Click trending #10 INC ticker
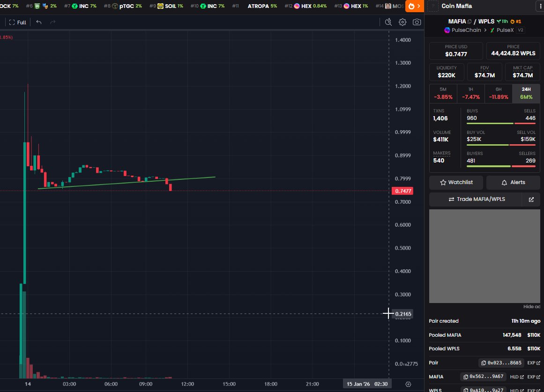This screenshot has width=544, height=392. (x=208, y=6)
